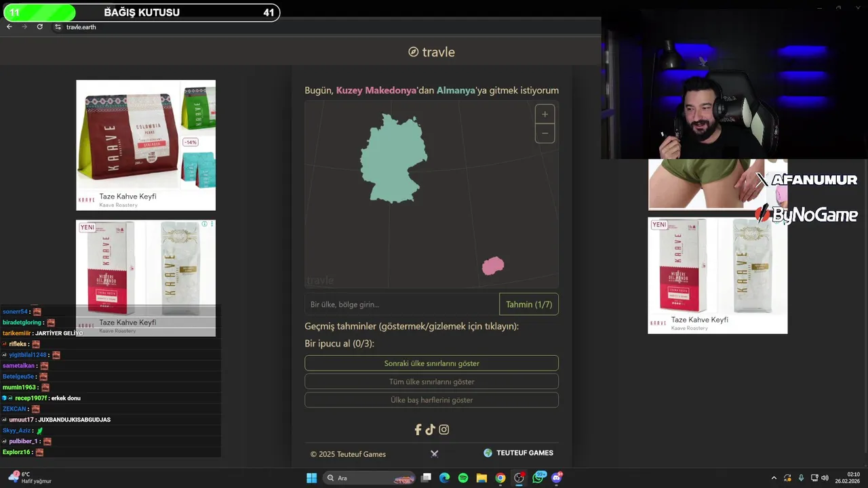Screen dimensions: 868x488
Task: Click ad info icon on lower-left Kaave ad
Action: 204,224
